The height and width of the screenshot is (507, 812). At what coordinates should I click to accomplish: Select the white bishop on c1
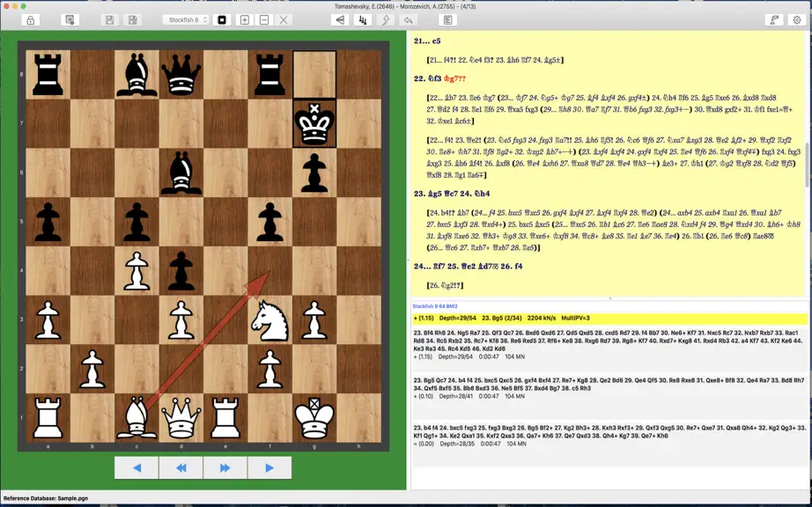[137, 418]
